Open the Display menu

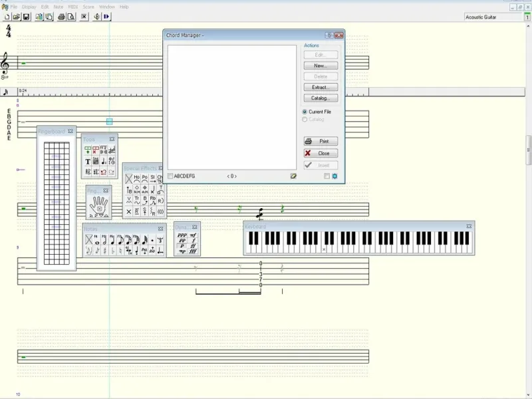(29, 7)
